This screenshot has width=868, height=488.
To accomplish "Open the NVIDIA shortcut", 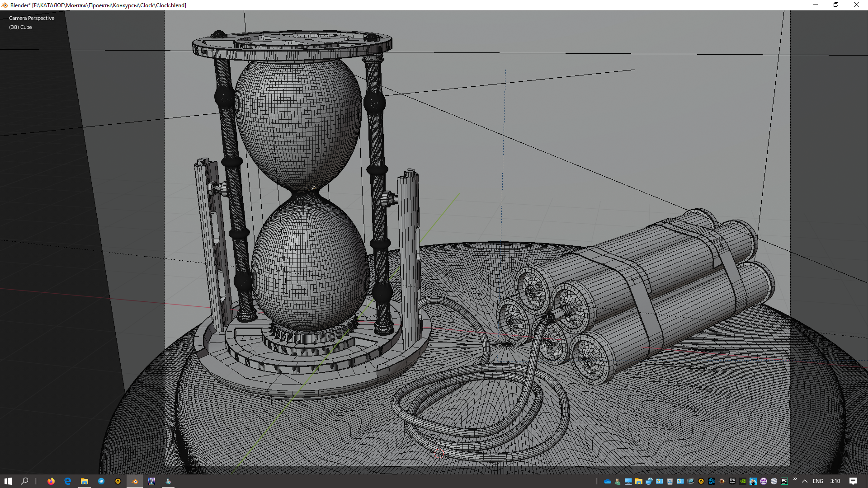I will 743,481.
